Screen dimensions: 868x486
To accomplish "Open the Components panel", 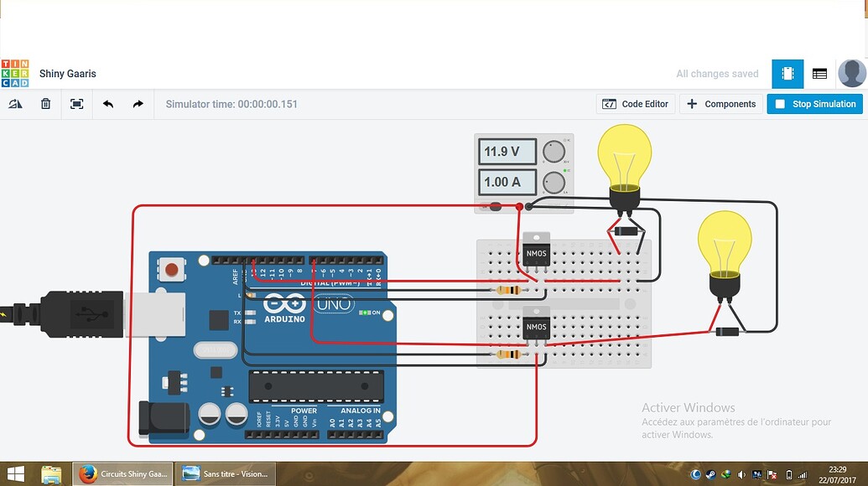I will [720, 103].
